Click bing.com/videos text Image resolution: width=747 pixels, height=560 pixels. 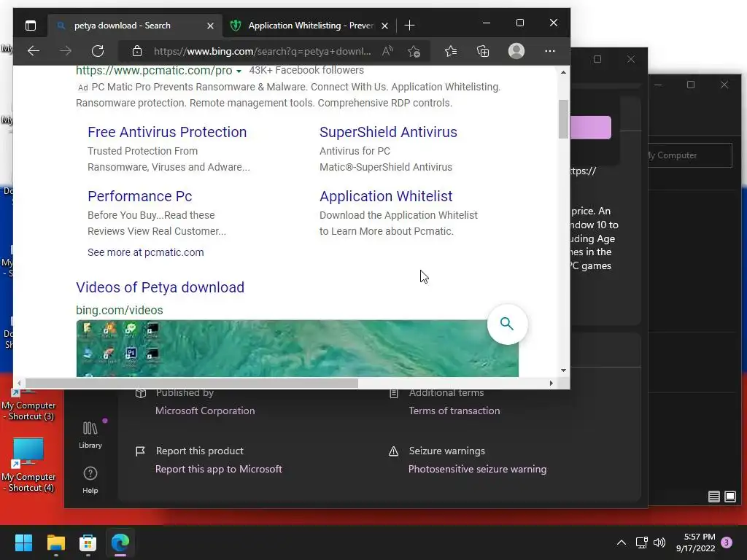[x=120, y=310]
